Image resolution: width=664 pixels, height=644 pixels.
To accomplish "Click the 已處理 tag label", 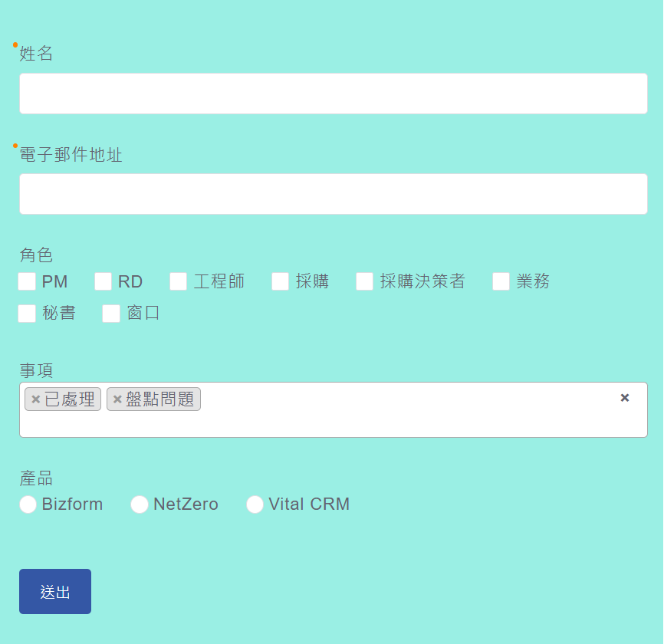I will pyautogui.click(x=70, y=399).
